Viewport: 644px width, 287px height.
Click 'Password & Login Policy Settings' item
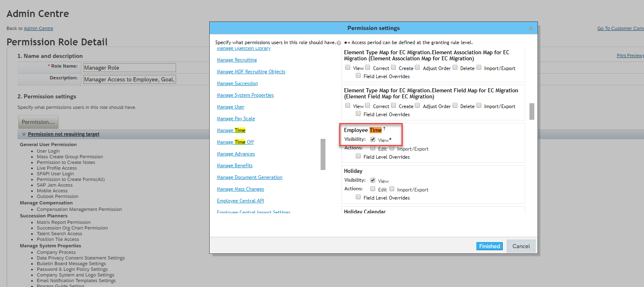pyautogui.click(x=72, y=269)
